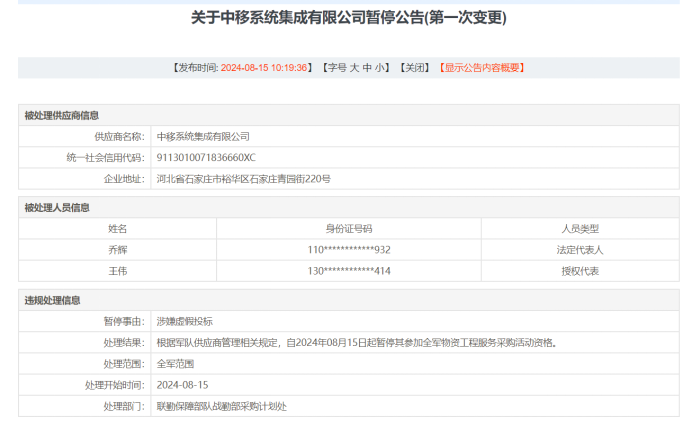Click scope value 全军范围

pos(175,364)
